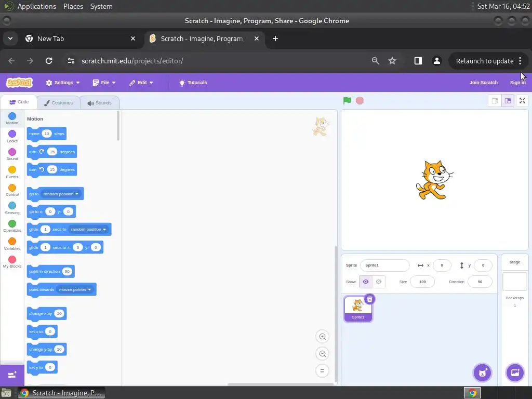Open the System menu
The image size is (532, 399).
[101, 6]
